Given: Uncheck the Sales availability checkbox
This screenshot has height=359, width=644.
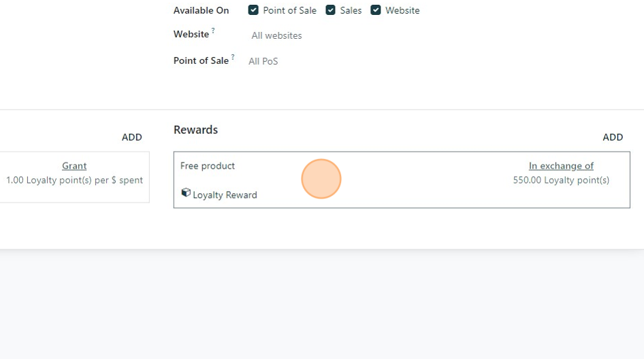Looking at the screenshot, I should [x=331, y=10].
